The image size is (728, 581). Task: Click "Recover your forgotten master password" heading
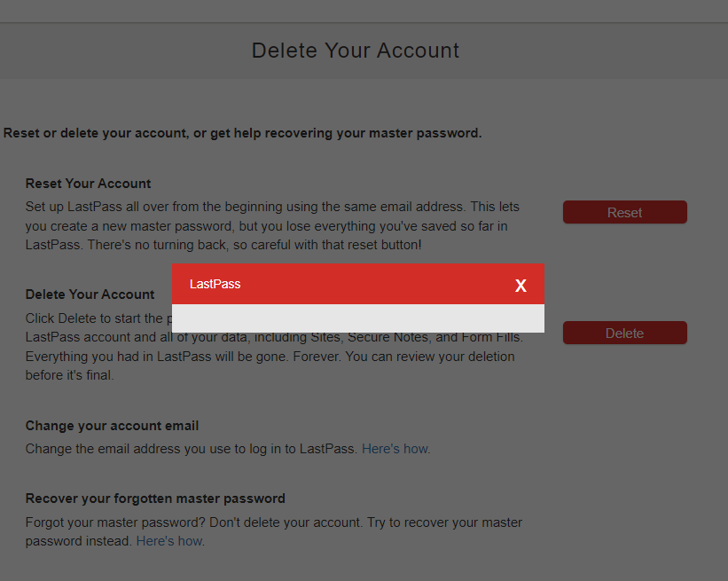click(155, 499)
